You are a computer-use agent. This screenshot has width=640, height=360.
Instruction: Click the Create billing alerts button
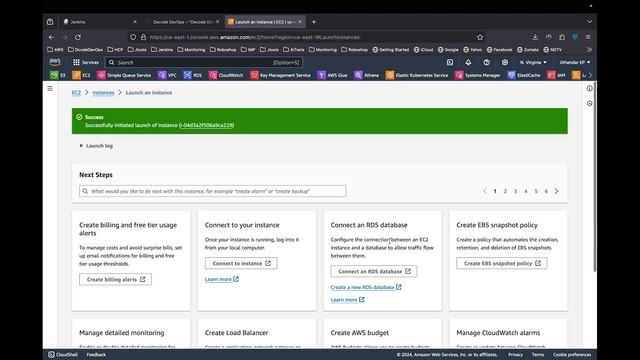click(116, 279)
